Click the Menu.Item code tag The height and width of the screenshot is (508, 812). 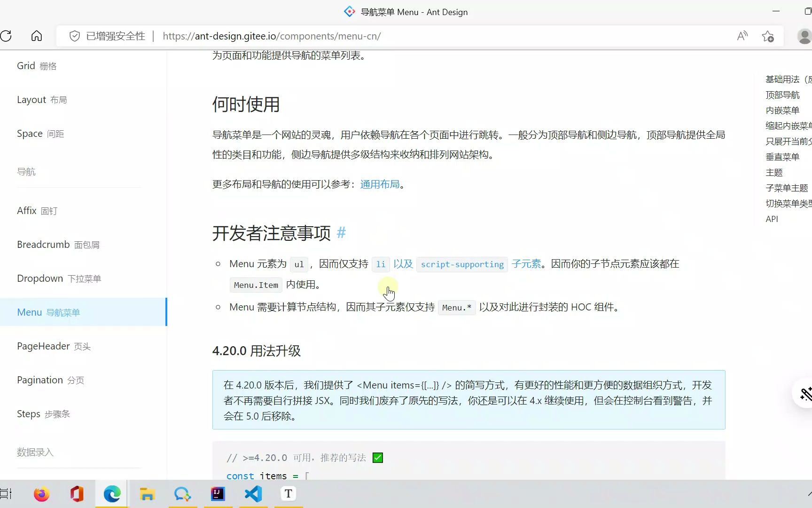[x=256, y=285]
